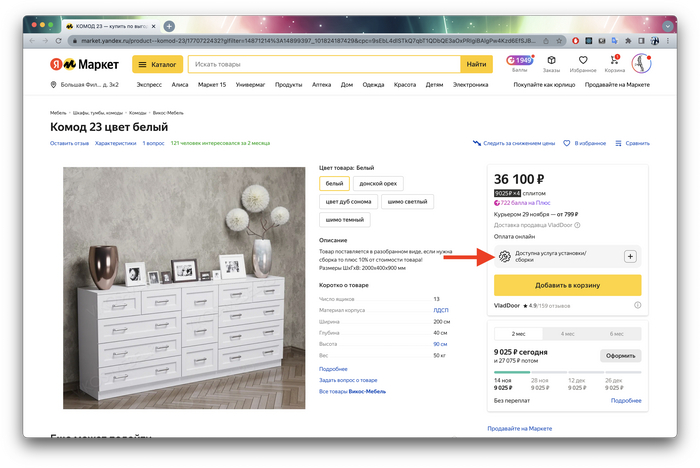Open the ЛДСП material link
Screen dimensions: 700x468
(441, 310)
